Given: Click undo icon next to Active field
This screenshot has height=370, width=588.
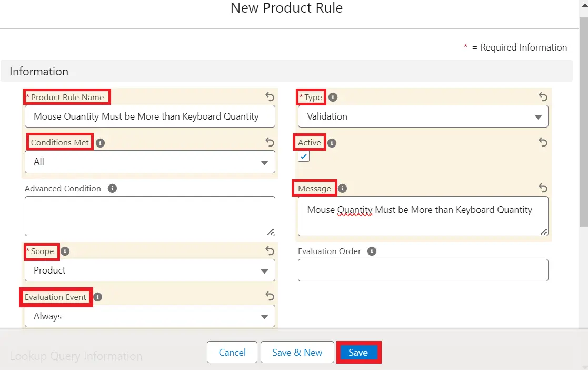Looking at the screenshot, I should pyautogui.click(x=543, y=142).
